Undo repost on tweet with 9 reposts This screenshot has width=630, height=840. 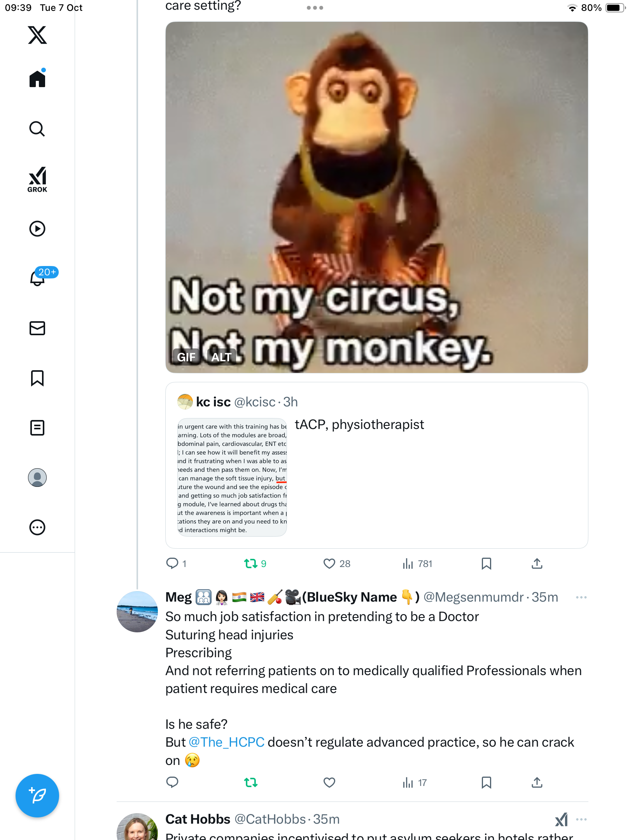coord(251,563)
